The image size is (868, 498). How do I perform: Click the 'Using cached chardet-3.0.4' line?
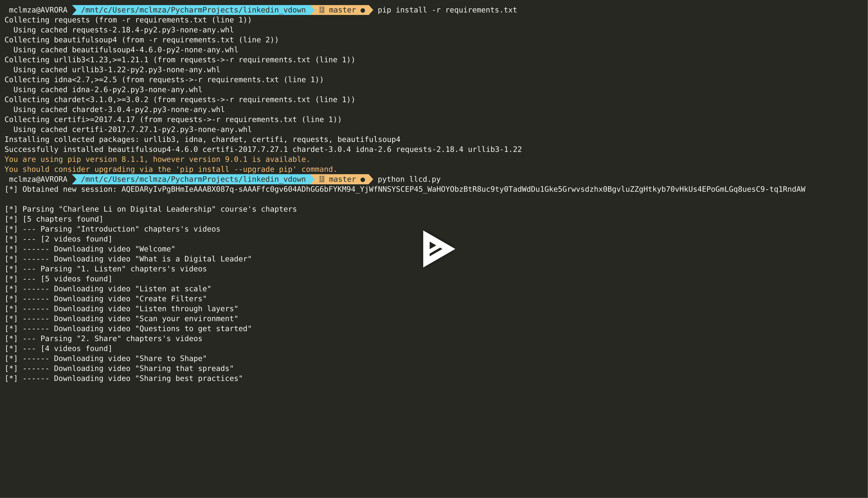point(119,109)
